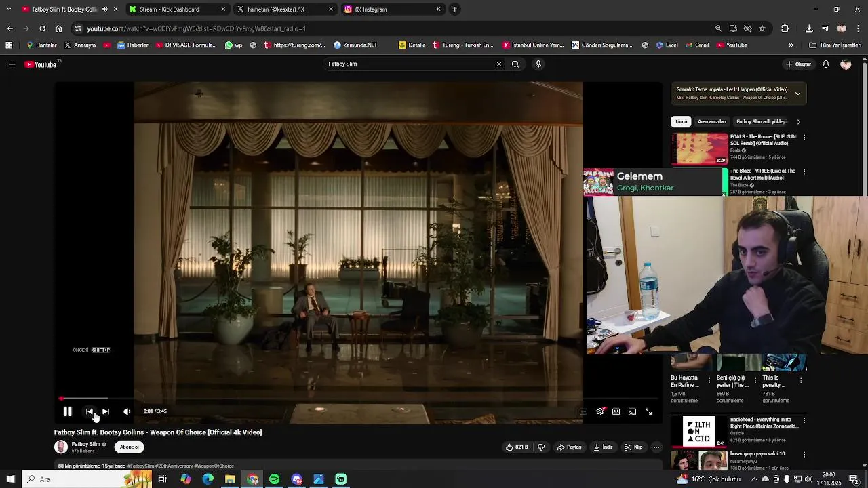The image size is (868, 488).
Task: Bookmark this page with star icon
Action: (762, 28)
